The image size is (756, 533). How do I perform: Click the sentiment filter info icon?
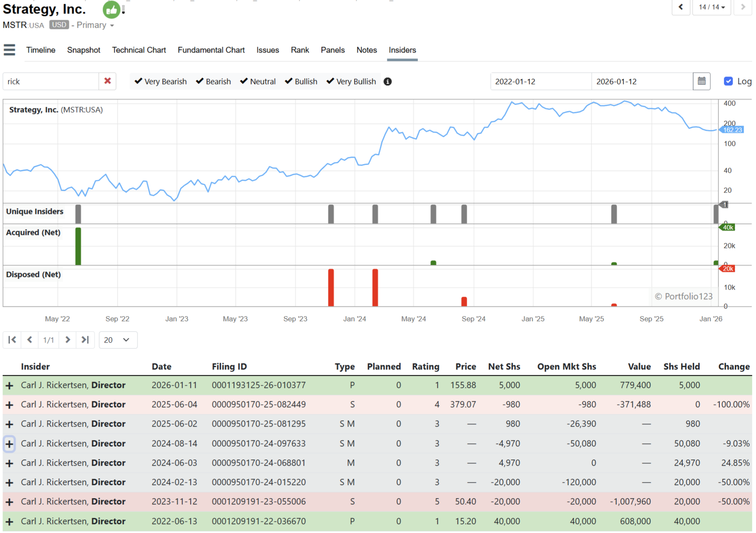pyautogui.click(x=388, y=82)
